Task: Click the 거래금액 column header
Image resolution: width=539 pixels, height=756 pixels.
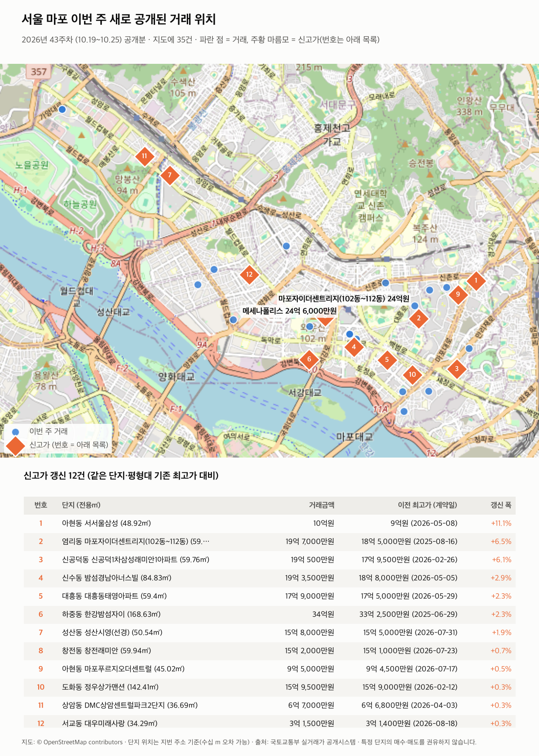Action: 322,505
